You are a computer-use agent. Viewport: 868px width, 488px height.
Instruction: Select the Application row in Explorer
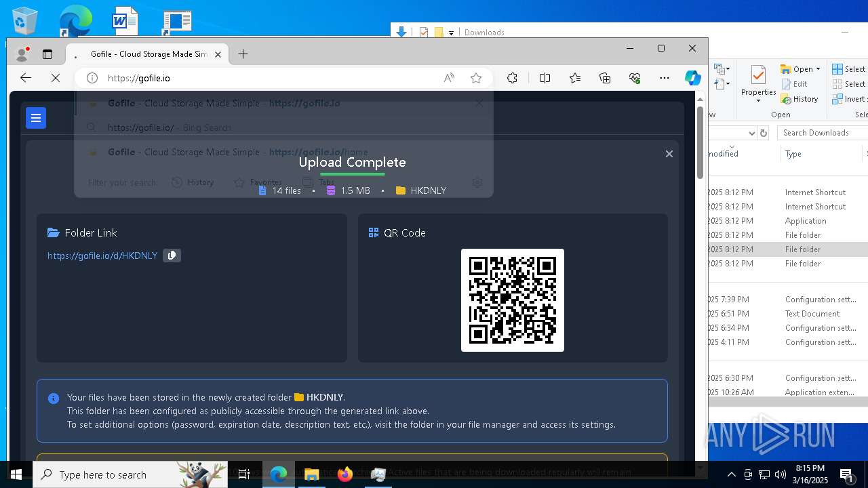coord(788,221)
